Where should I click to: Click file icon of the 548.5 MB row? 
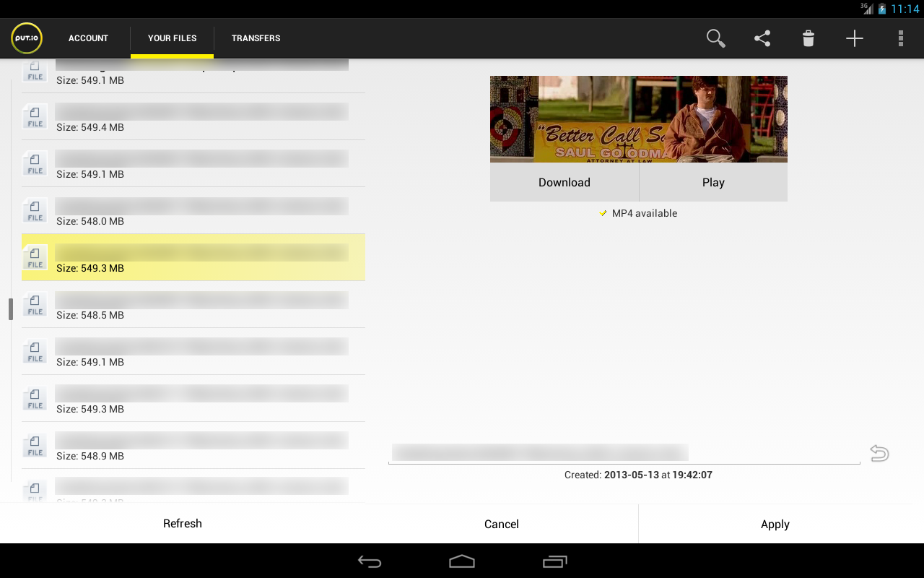(x=35, y=304)
